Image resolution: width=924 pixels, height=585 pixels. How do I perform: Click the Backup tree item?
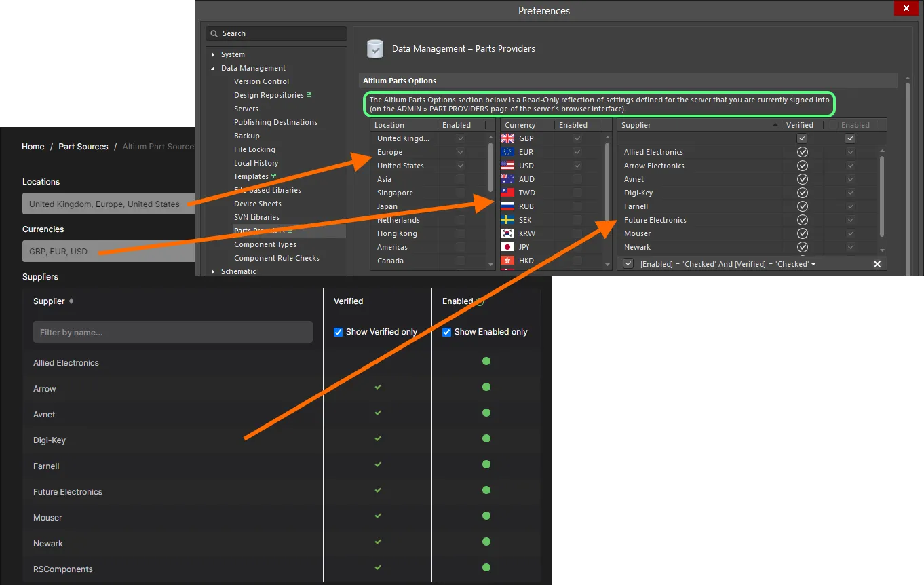click(x=247, y=136)
